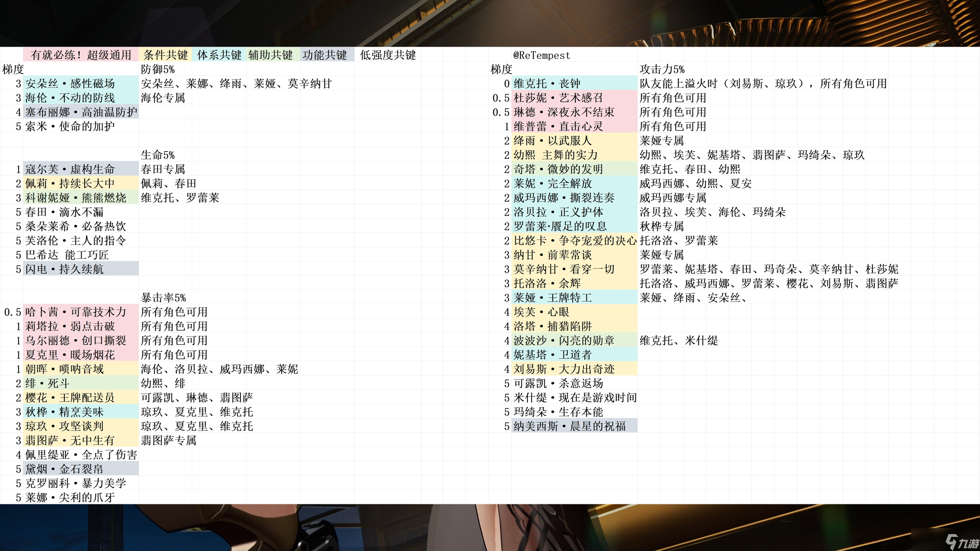
Task: Click the 杜莎妮・艺术感召 cell
Action: pos(558,98)
